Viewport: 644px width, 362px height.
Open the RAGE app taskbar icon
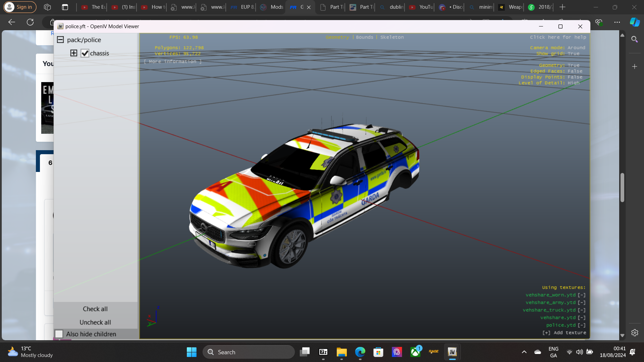(434, 352)
